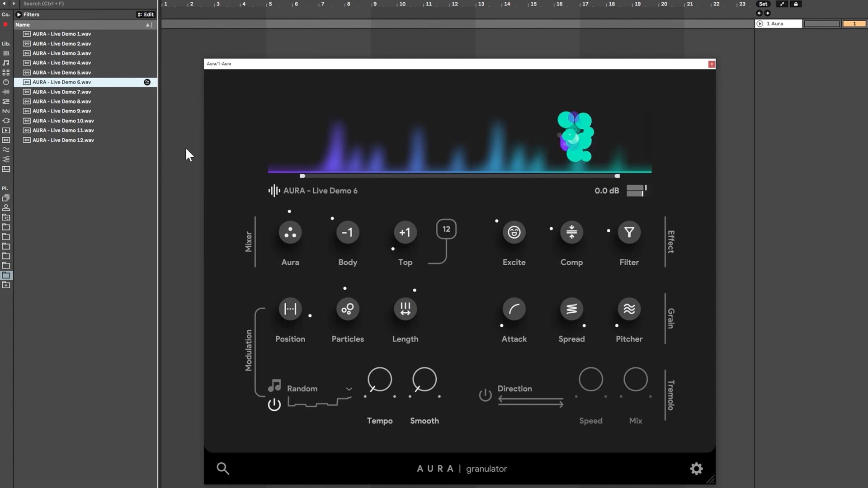Open the Sounds music note sidebar category

(6, 63)
